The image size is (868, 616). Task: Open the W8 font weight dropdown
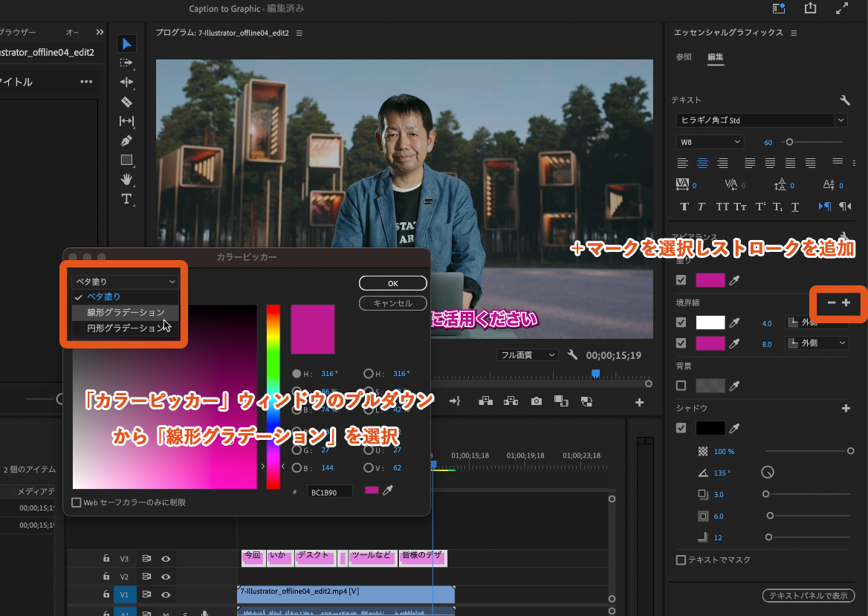click(710, 141)
